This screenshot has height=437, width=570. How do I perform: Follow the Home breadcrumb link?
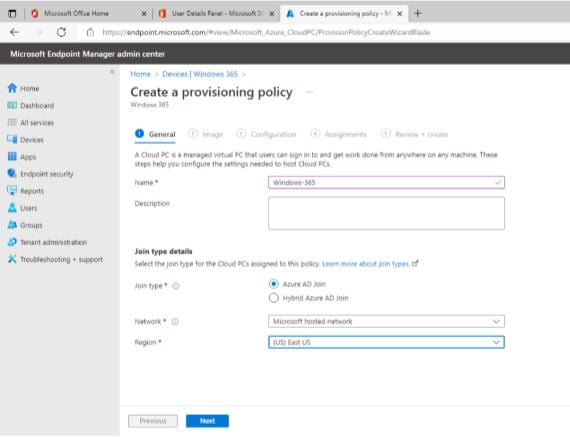point(140,74)
